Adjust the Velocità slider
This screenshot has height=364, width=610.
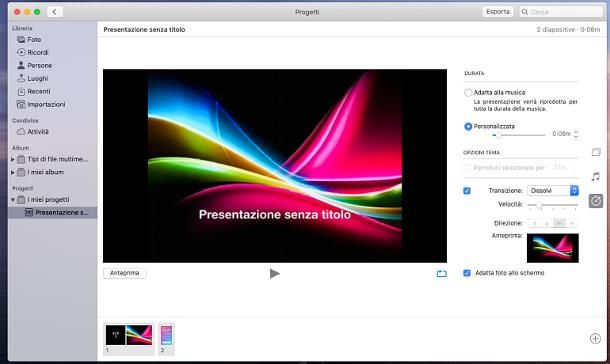click(x=552, y=205)
